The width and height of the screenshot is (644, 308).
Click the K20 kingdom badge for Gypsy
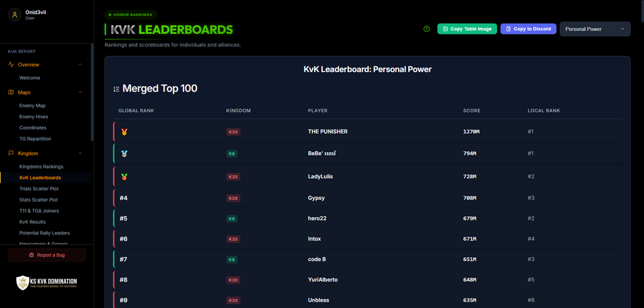click(233, 199)
